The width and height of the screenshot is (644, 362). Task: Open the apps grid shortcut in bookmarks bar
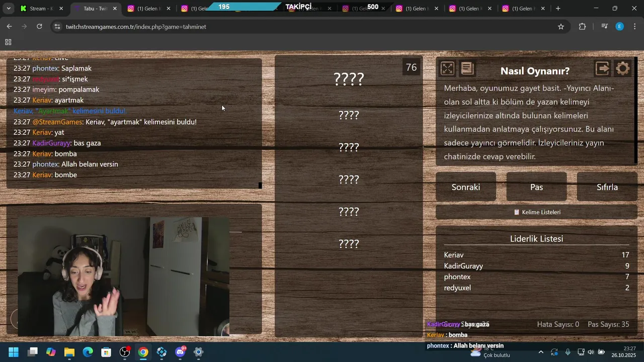pos(8,43)
